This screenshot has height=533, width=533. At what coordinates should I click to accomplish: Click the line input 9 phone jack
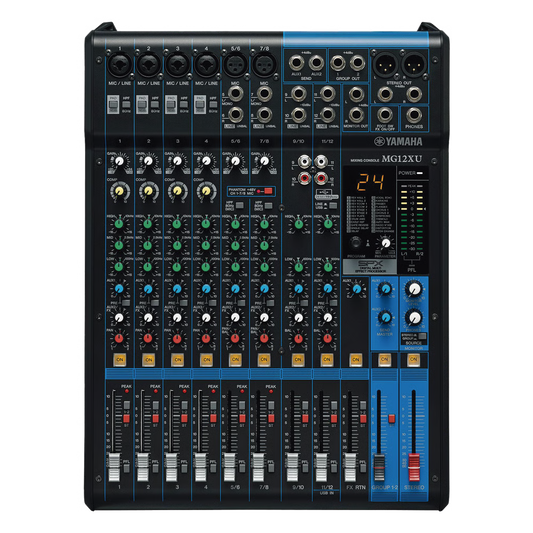[298, 94]
